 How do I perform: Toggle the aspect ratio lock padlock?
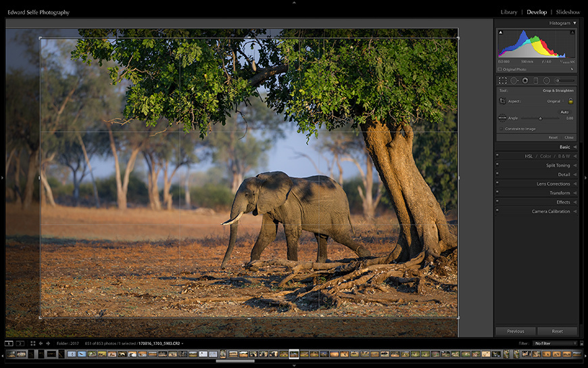[570, 101]
